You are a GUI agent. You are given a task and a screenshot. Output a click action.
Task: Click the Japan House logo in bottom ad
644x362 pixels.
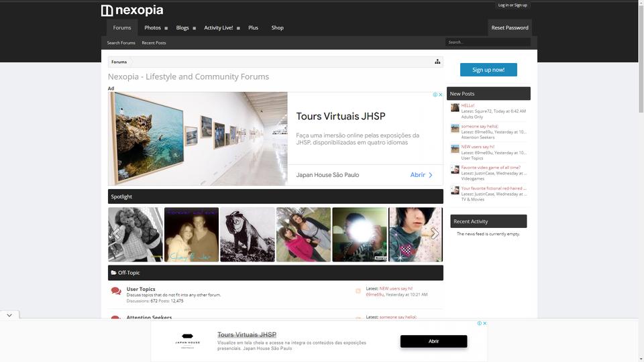188,341
